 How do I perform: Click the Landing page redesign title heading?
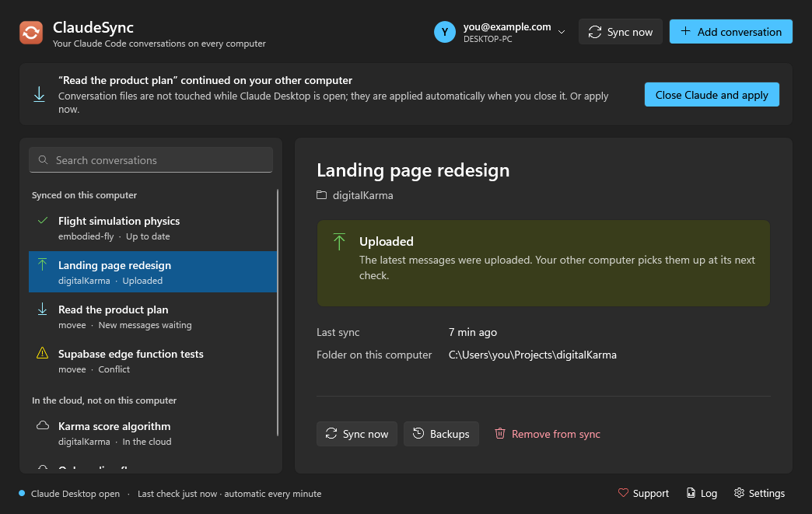(413, 170)
